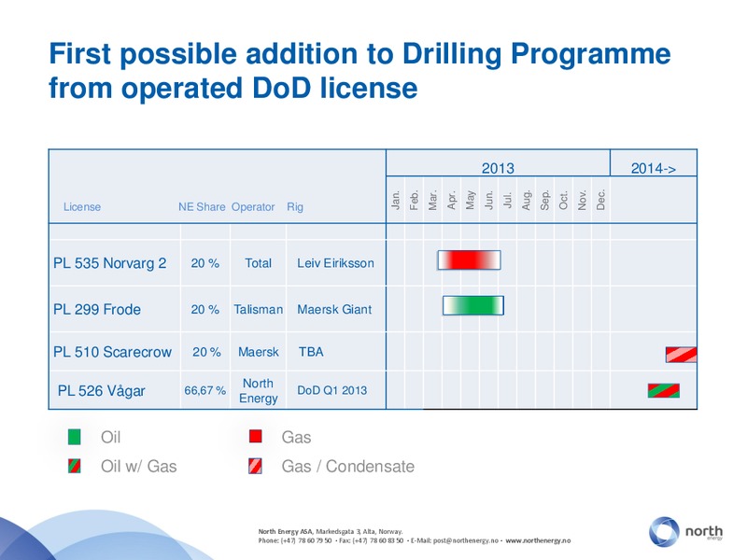
Task: Select the green PL 299 Frode drilling bar
Action: click(473, 305)
